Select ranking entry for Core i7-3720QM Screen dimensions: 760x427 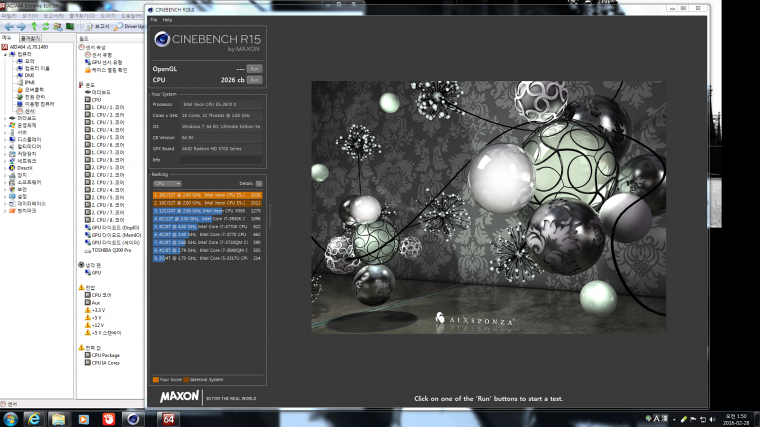207,242
